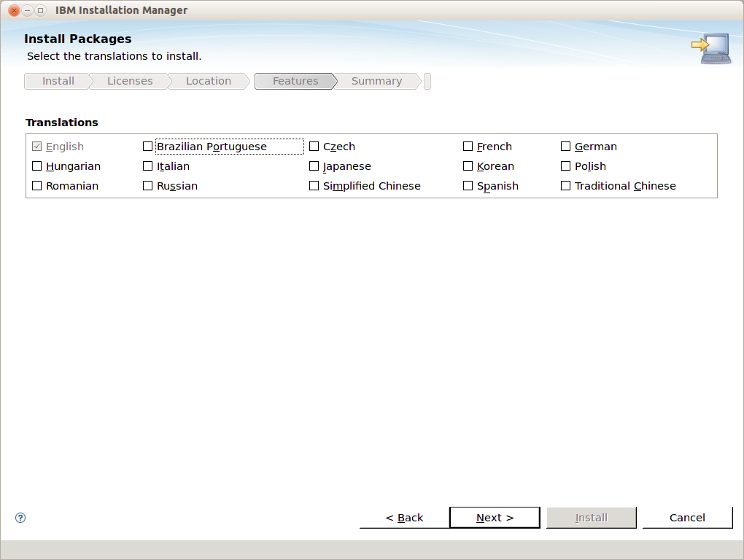Enable Polish translation
Viewport: 744px width, 560px height.
click(x=565, y=166)
